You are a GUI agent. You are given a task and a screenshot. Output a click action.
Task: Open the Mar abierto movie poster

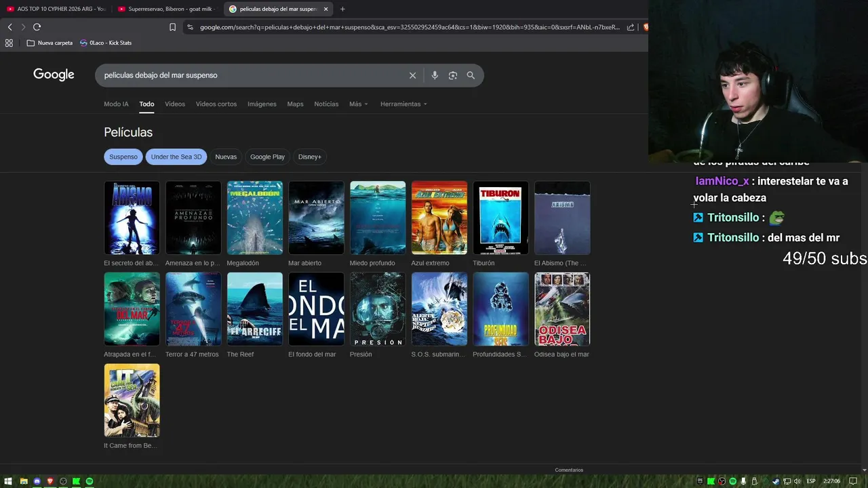coord(316,218)
